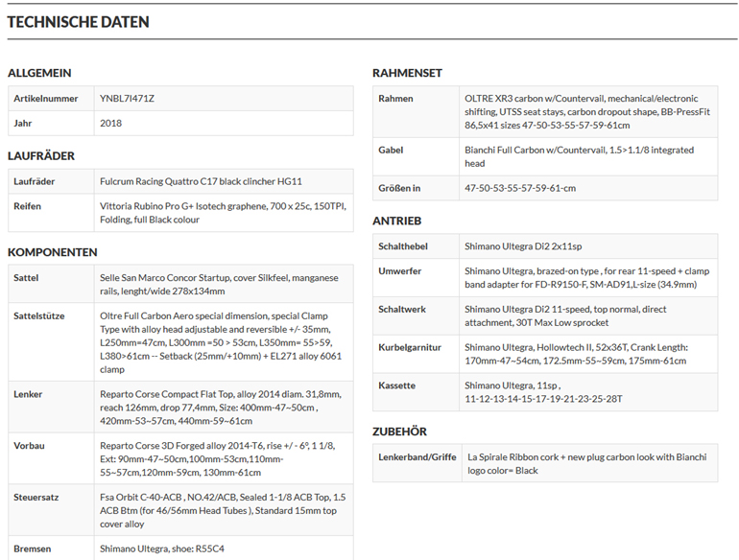Viewport: 739px width, 560px height.
Task: Select the RAHMENSET section heading
Action: (407, 73)
